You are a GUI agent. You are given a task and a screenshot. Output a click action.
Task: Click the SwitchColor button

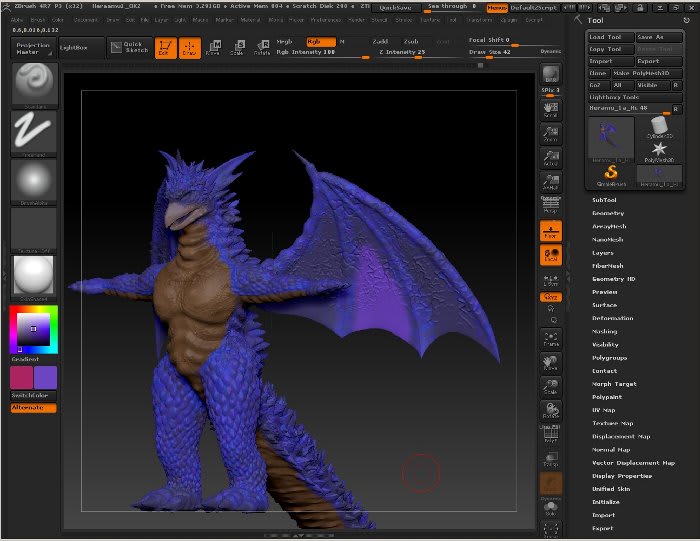33,395
